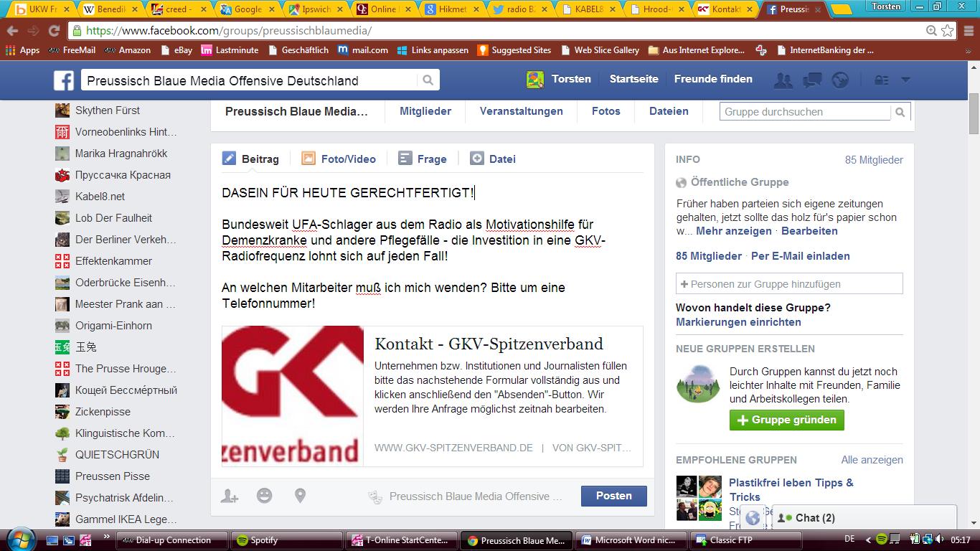Click the Facebook logo icon
Screen dimensions: 980x551
point(64,80)
